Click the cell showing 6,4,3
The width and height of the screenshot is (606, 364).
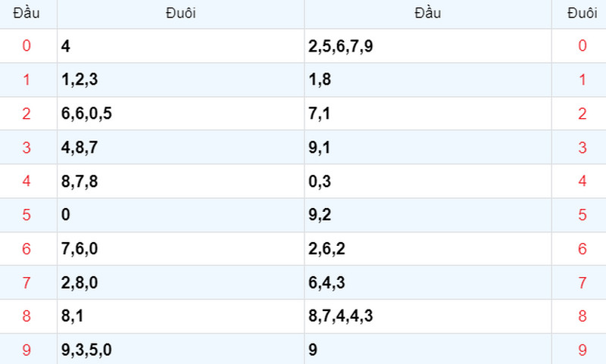click(x=428, y=282)
